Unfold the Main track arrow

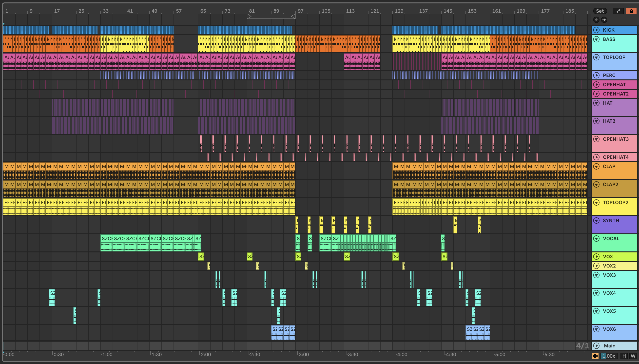[x=596, y=345]
